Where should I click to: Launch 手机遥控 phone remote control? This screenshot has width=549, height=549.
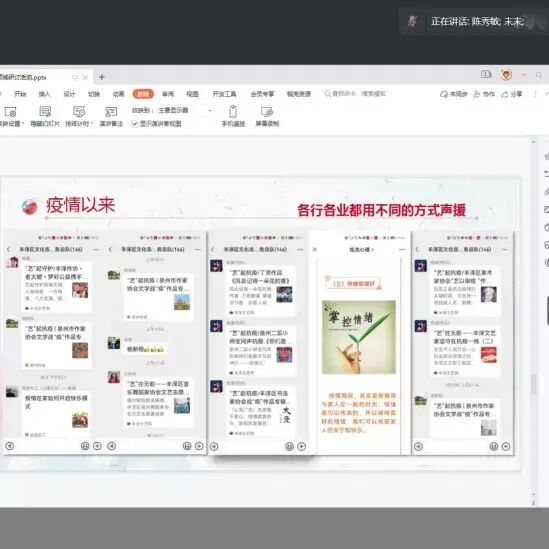point(233,112)
